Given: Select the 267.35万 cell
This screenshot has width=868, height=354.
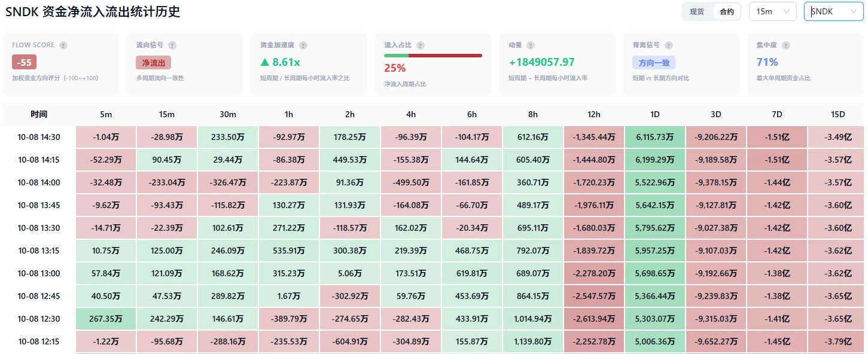Looking at the screenshot, I should pyautogui.click(x=106, y=319).
